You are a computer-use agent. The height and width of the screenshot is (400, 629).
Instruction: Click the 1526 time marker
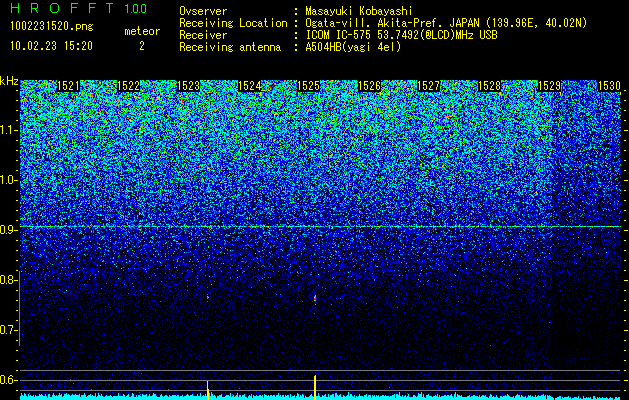(369, 86)
